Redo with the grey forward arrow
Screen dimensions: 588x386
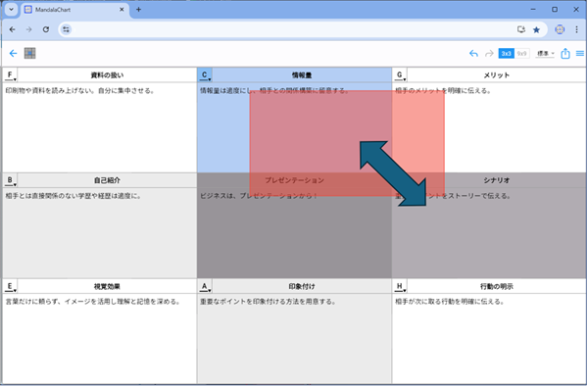(489, 54)
